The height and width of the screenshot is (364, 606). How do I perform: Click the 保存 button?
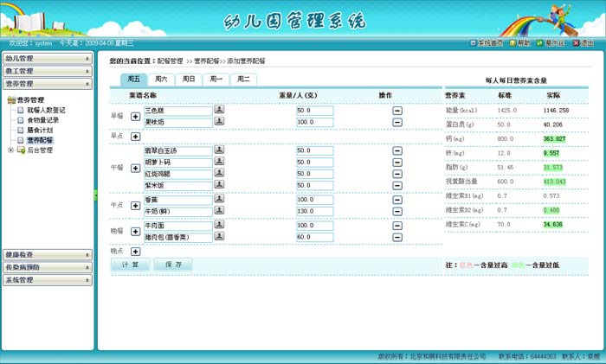pos(172,265)
